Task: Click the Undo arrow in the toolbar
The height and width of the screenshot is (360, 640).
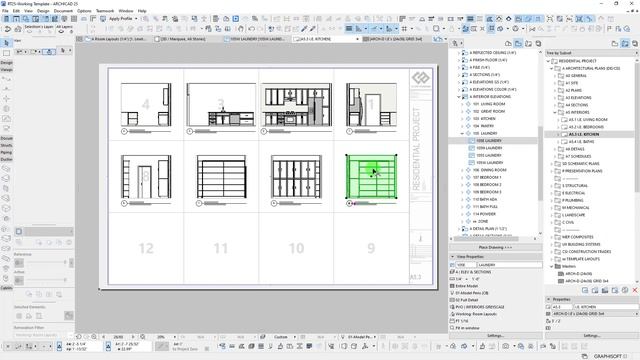Action: [x=251, y=29]
